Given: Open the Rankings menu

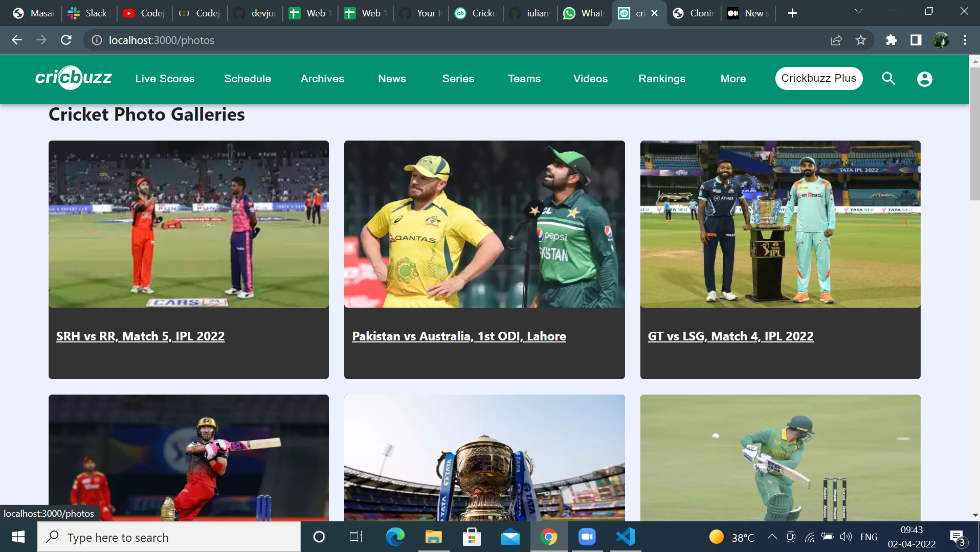Looking at the screenshot, I should [662, 79].
